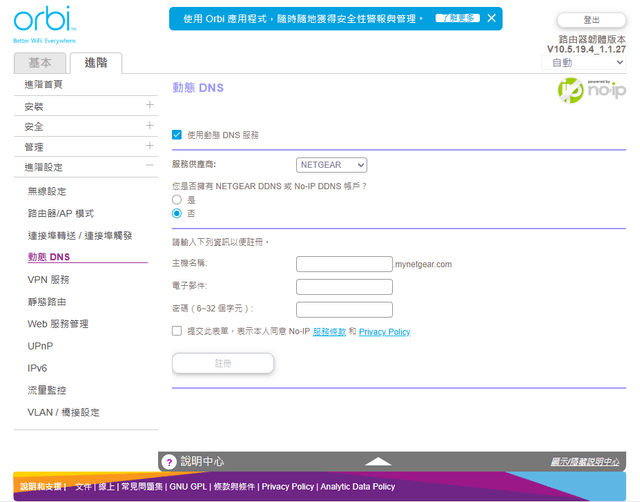
Task: Click the 登出 logout button
Action: tap(591, 20)
